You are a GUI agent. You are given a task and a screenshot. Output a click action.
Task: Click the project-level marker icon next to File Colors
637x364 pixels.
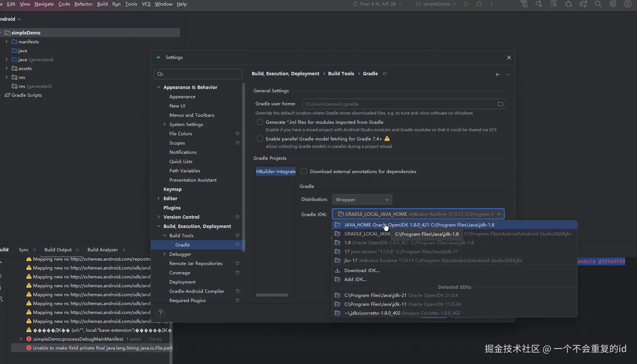click(237, 133)
